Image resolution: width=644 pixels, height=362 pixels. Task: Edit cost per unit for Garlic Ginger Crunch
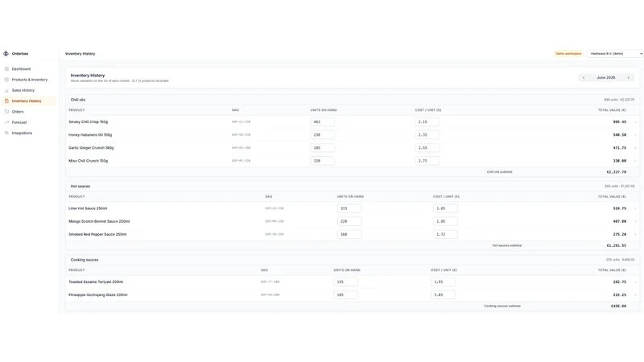[x=427, y=148]
